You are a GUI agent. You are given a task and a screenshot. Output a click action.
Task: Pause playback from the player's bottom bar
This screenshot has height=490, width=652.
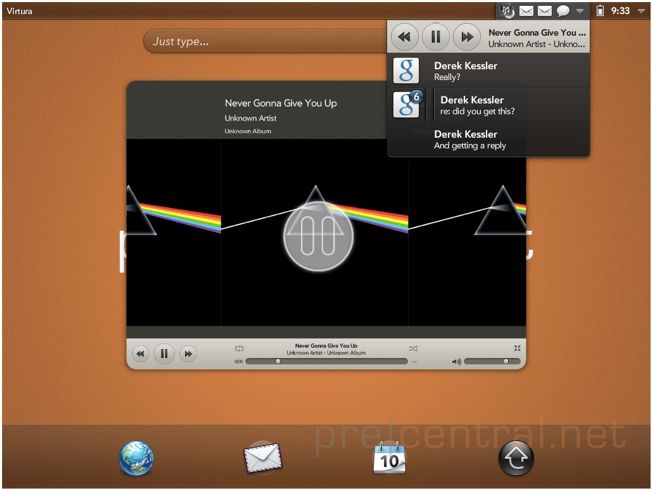(164, 354)
